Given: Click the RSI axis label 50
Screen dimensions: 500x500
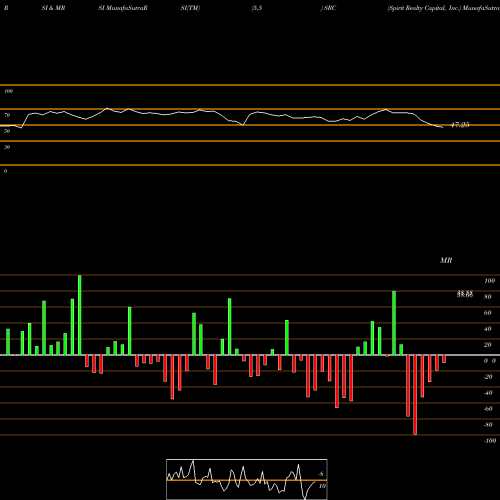Looking at the screenshot, I should pyautogui.click(x=7, y=131).
